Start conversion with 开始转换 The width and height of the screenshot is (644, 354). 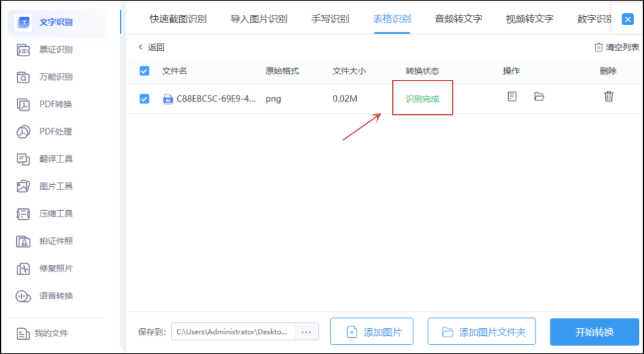pyautogui.click(x=594, y=331)
